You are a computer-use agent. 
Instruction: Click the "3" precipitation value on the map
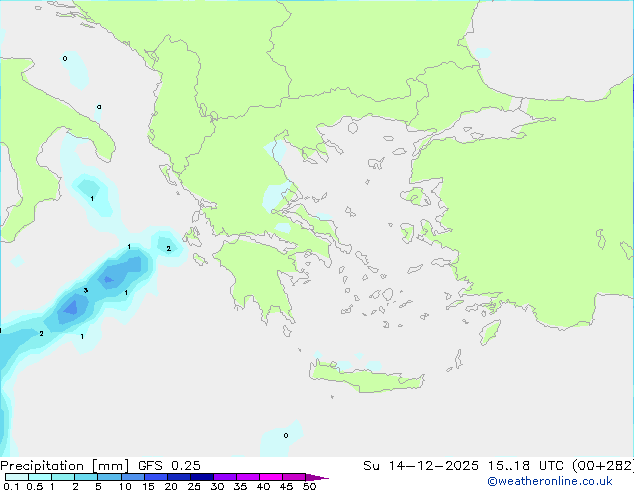pos(86,290)
